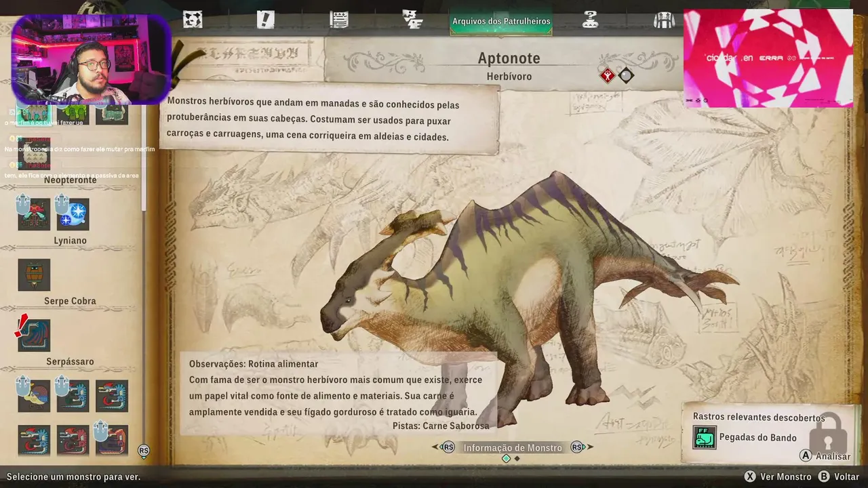Click the B Voltar button

[x=839, y=476]
